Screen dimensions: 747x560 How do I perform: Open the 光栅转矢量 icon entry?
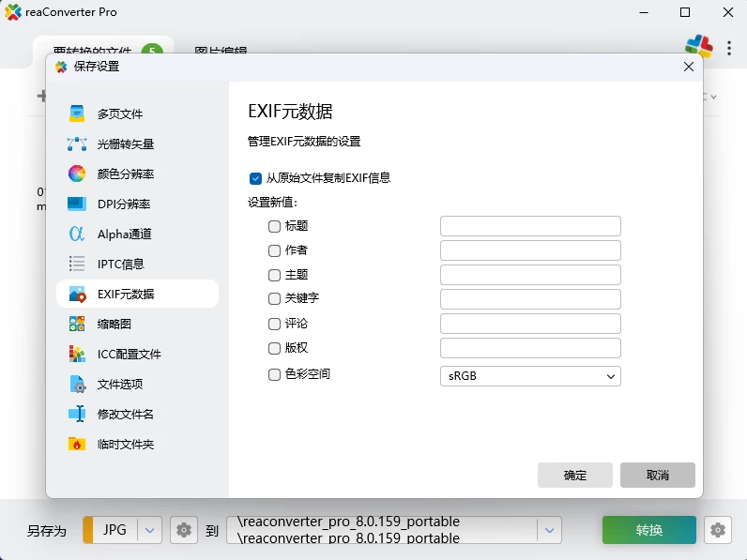77,144
